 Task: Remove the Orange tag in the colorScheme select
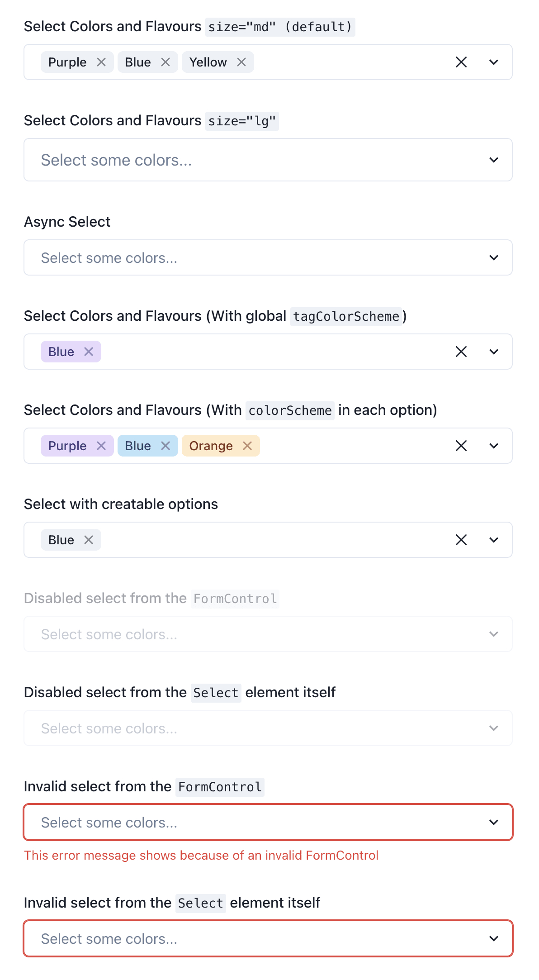248,446
